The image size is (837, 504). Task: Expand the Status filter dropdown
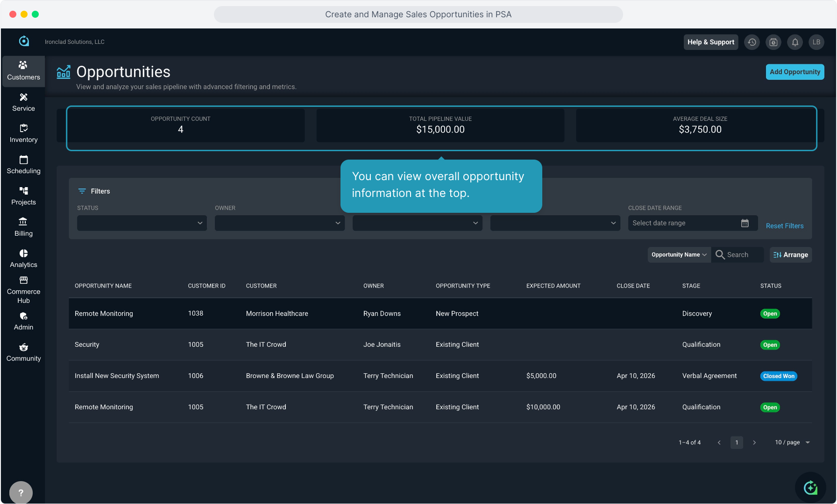(x=142, y=223)
